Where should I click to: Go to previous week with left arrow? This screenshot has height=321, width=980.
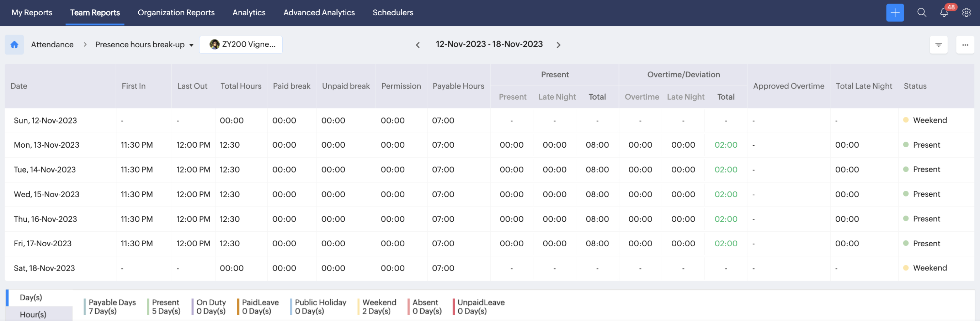click(417, 45)
